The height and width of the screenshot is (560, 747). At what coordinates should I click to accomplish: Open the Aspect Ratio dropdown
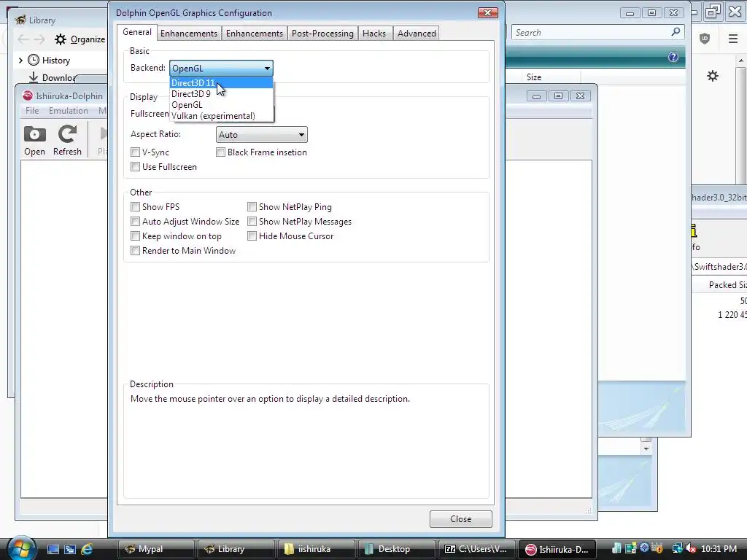coord(262,135)
